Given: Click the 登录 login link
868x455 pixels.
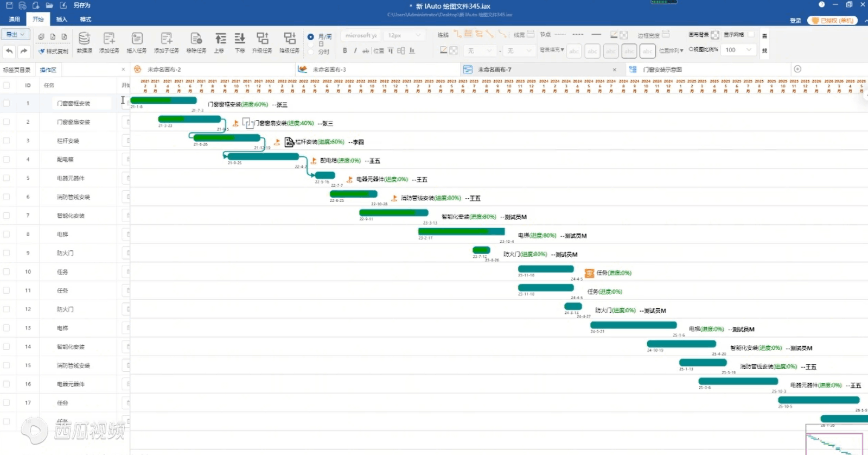Looking at the screenshot, I should click(795, 21).
